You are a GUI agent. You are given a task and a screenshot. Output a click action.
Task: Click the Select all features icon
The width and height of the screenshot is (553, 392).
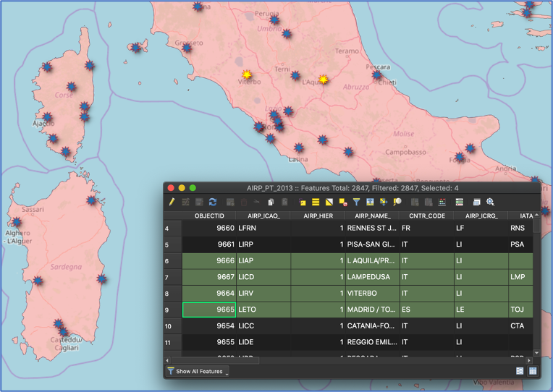316,203
